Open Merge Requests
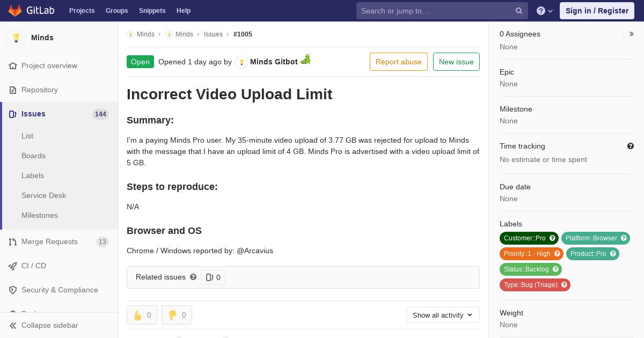 (49, 241)
